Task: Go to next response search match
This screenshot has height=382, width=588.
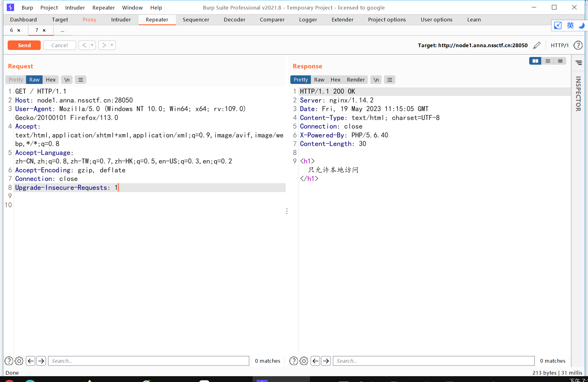Action: click(x=326, y=361)
